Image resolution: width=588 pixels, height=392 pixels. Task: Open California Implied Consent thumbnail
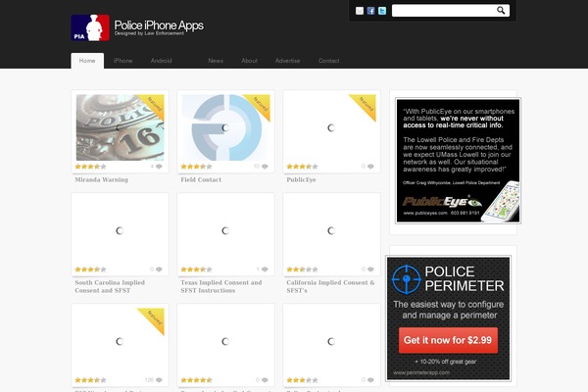331,230
